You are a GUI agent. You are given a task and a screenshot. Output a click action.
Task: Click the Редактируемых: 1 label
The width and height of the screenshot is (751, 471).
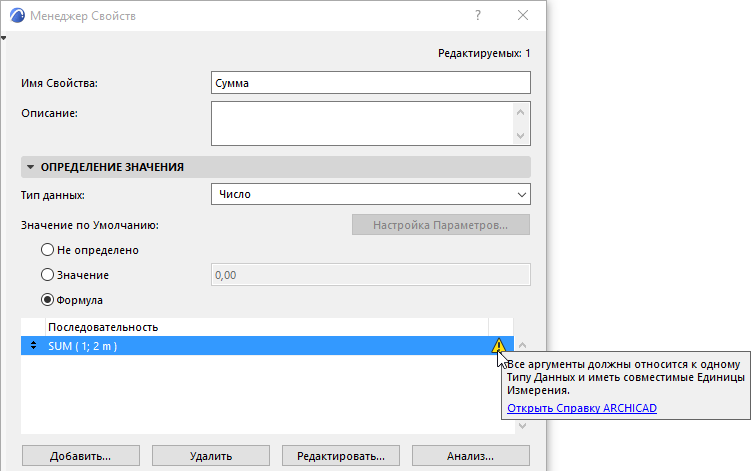pos(484,54)
